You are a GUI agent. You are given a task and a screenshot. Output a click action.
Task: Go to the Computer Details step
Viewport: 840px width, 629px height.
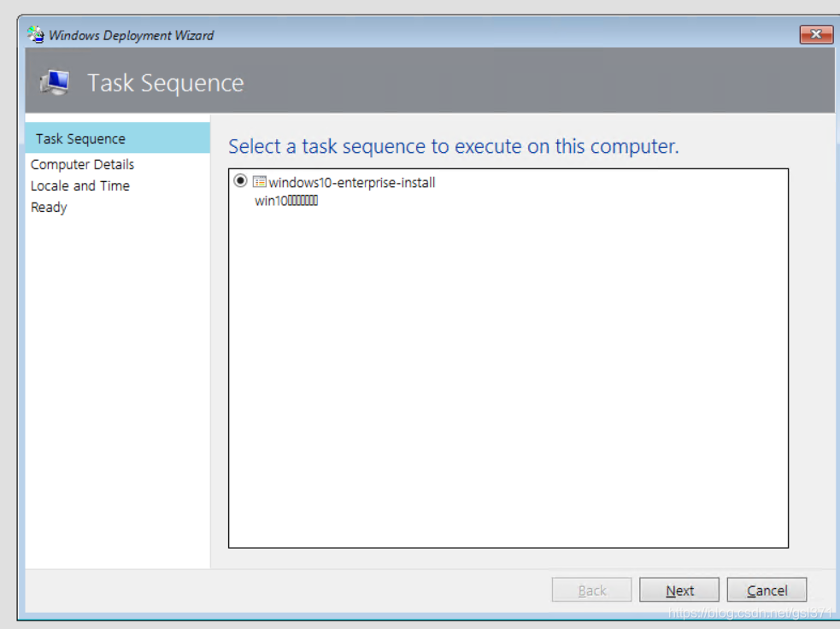(83, 164)
